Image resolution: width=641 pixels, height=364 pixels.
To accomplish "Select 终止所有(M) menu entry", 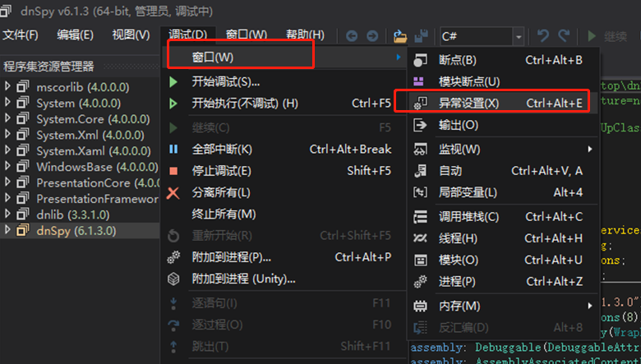I will point(284,214).
